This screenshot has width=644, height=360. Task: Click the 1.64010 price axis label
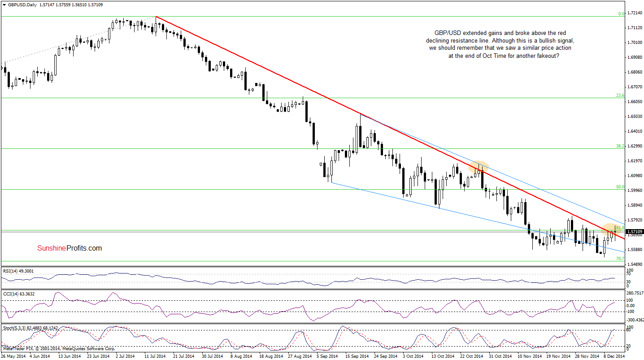pyautogui.click(x=635, y=131)
